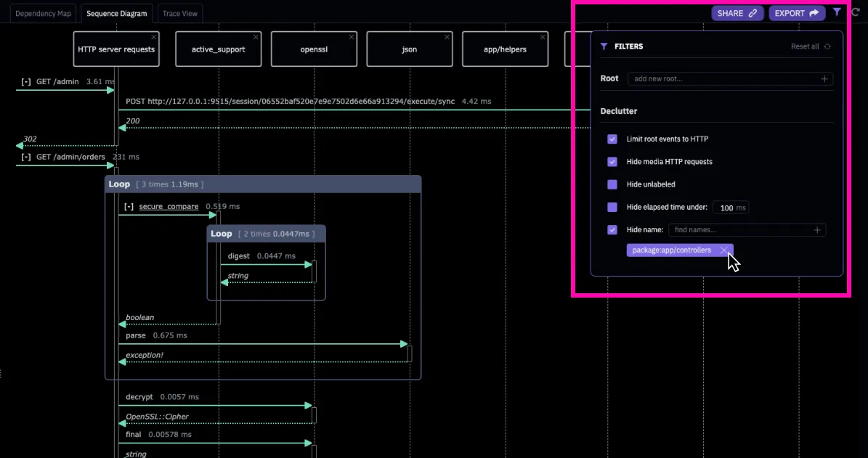Image resolution: width=868 pixels, height=458 pixels.
Task: Click the OpenSSL::Cipher return label
Action: (x=157, y=416)
